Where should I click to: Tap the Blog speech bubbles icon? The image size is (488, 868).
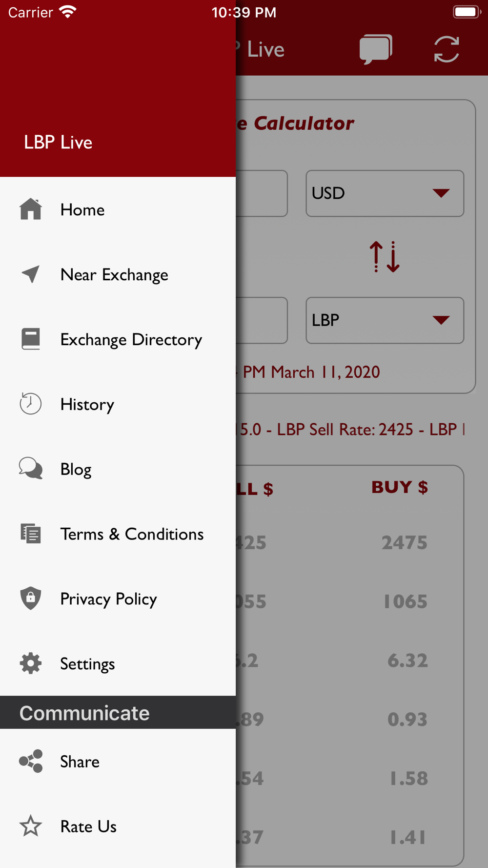[x=31, y=469]
